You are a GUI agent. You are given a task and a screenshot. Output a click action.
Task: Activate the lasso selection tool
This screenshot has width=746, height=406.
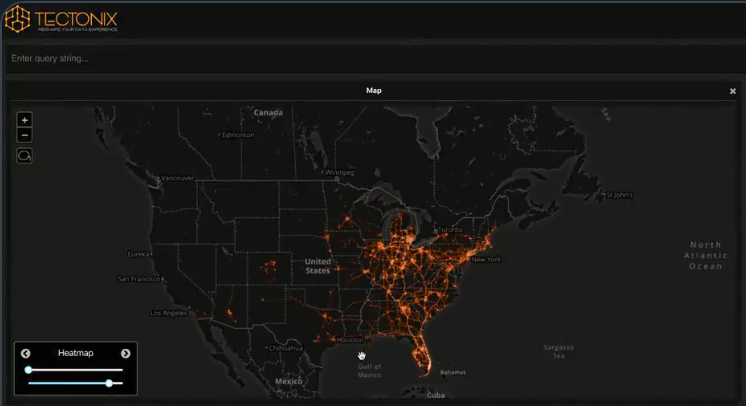pyautogui.click(x=25, y=156)
